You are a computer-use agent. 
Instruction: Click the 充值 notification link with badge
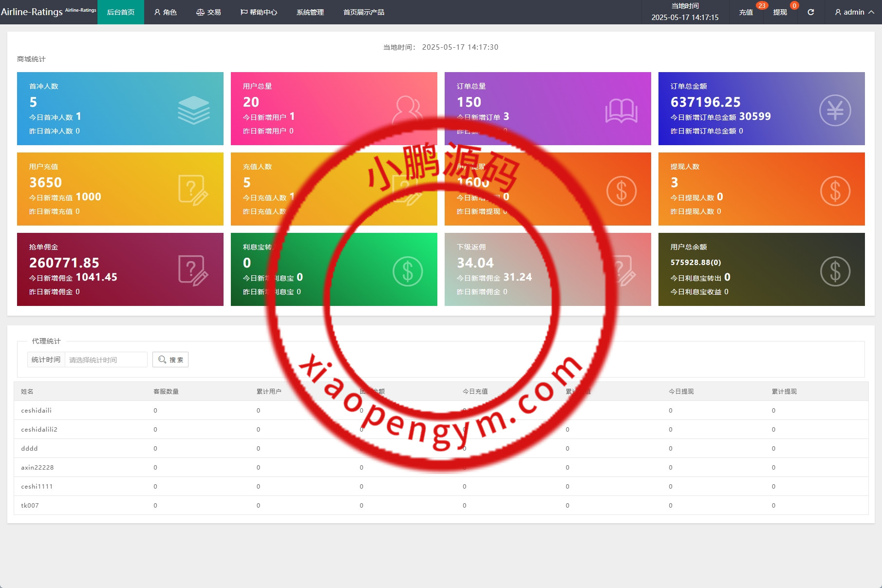pos(746,12)
